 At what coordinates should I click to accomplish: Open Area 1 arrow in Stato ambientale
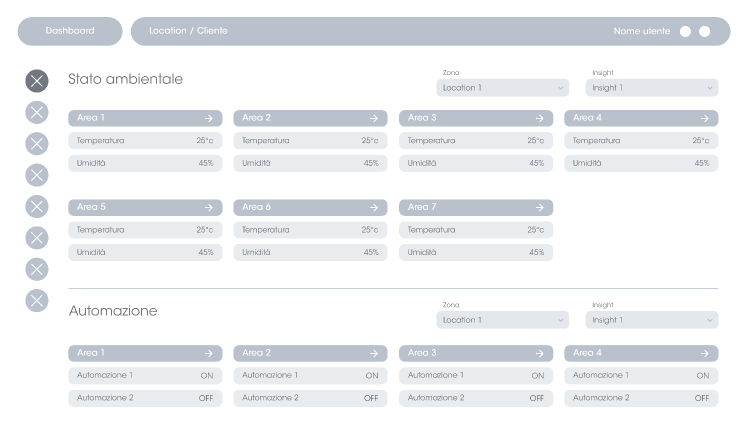pyautogui.click(x=208, y=118)
